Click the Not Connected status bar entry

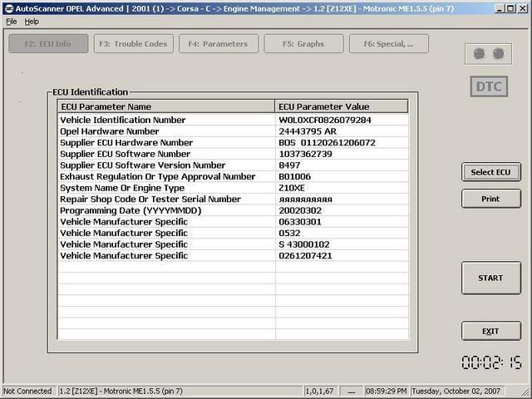tap(27, 392)
